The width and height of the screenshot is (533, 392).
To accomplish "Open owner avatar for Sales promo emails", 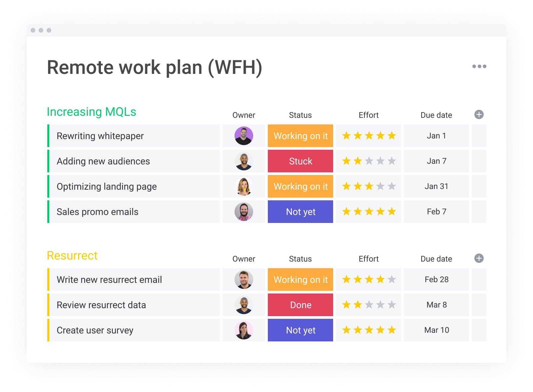I will pos(244,212).
